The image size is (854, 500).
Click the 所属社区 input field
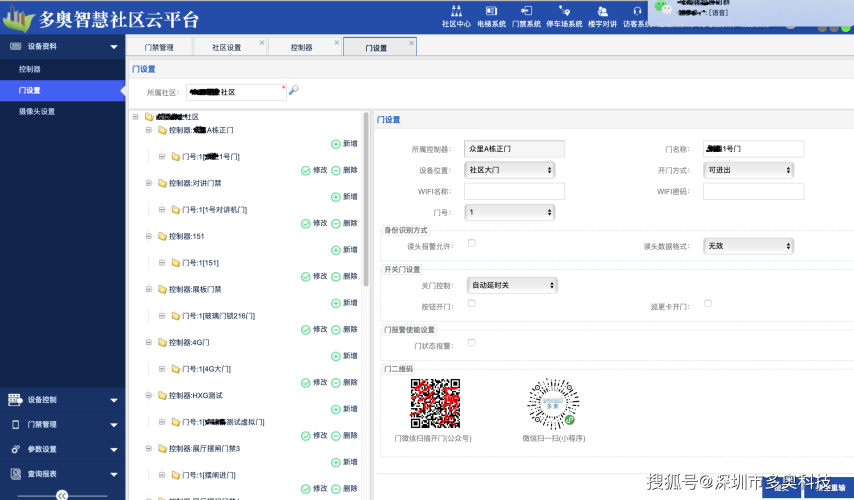[x=236, y=92]
